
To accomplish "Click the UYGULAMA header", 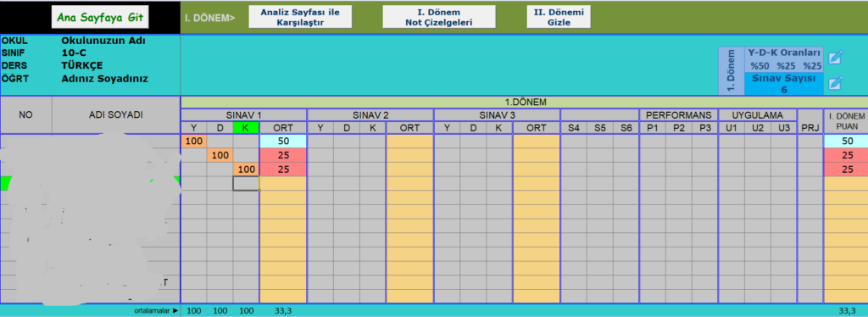I will (x=757, y=115).
